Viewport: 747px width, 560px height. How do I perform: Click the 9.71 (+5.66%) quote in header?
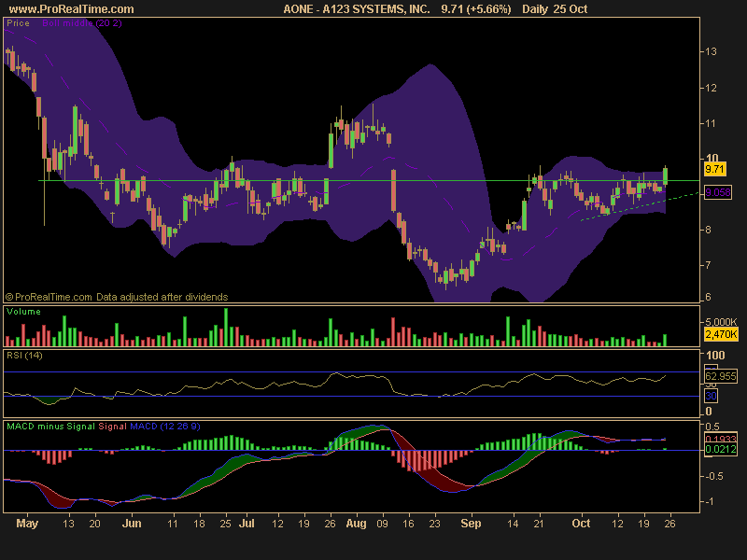coord(476,9)
